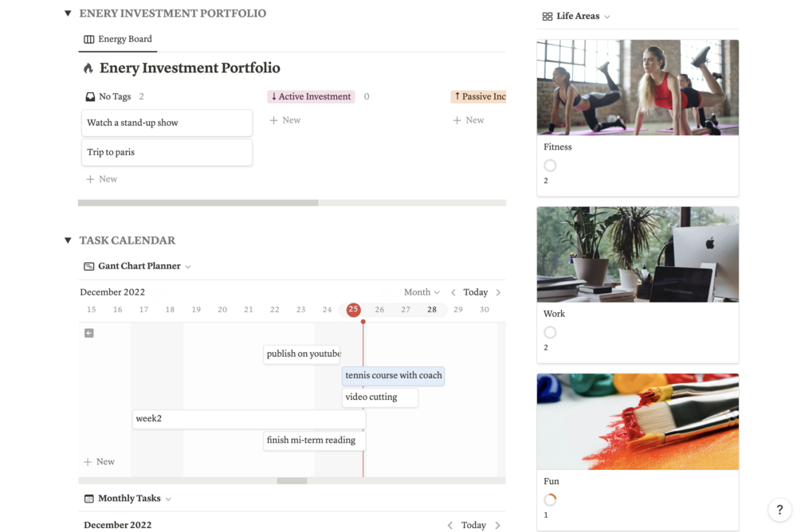801x532 pixels.
Task: Click the highlighted date 25 marker
Action: pos(353,310)
